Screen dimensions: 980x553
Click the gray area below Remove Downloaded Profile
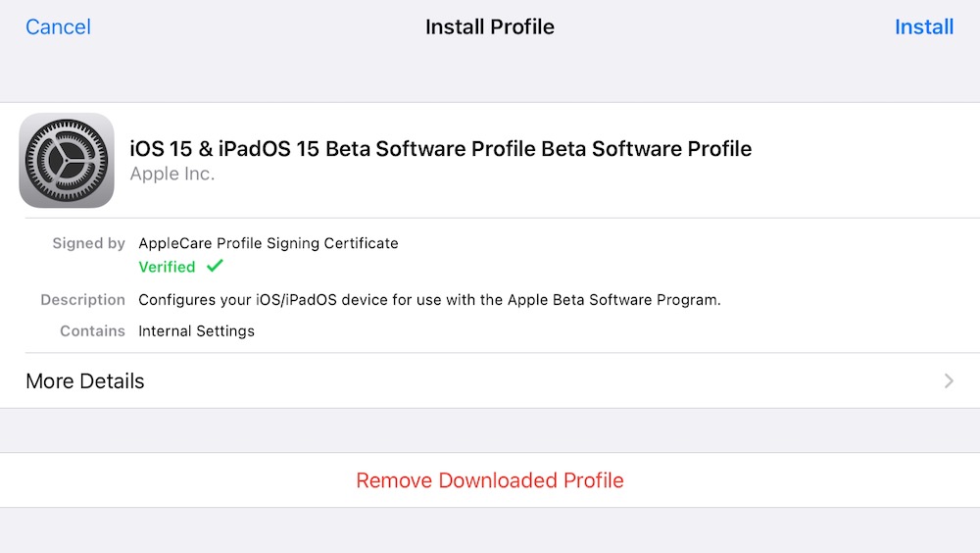click(x=490, y=530)
